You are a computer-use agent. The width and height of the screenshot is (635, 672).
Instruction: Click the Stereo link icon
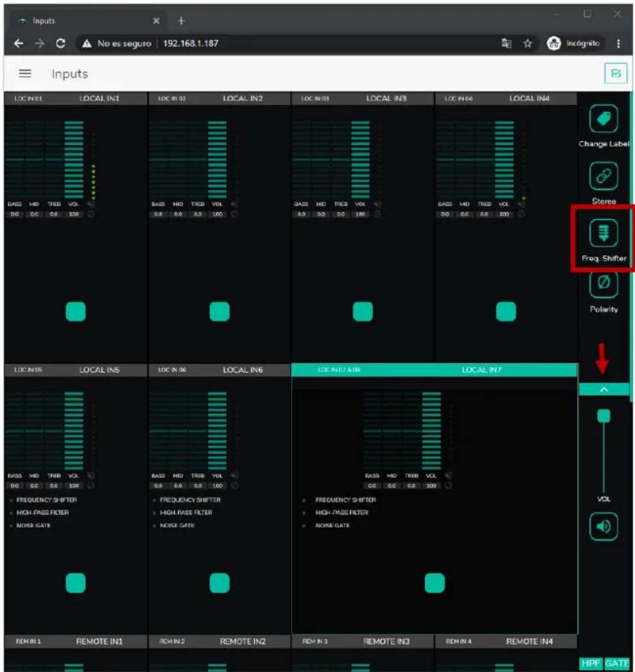tap(604, 176)
